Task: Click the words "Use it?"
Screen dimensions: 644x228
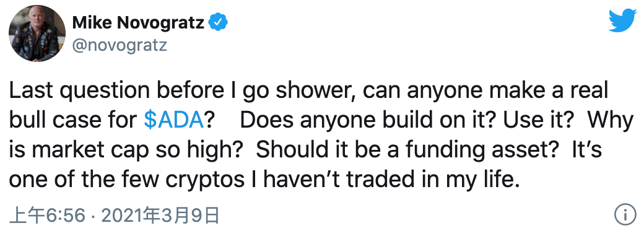Action: pyautogui.click(x=540, y=121)
